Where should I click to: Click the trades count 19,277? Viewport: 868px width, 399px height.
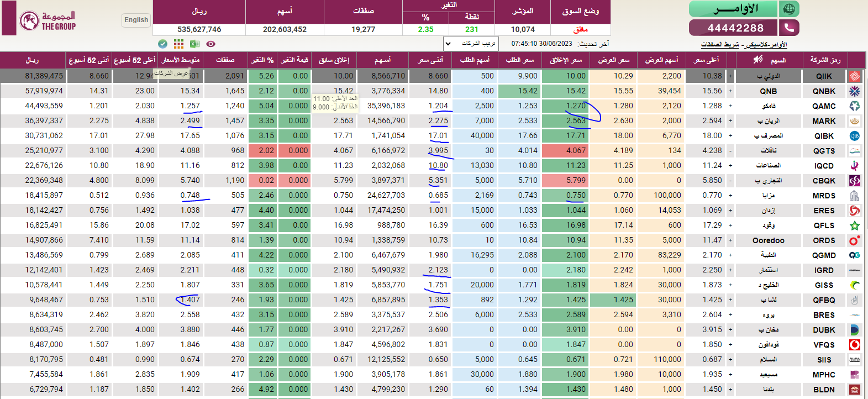[x=363, y=29]
